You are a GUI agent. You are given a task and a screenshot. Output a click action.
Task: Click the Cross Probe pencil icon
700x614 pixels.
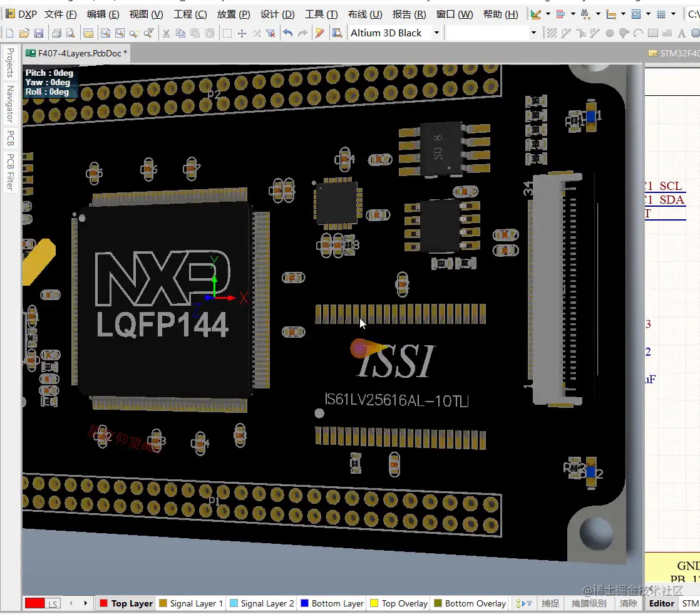pyautogui.click(x=320, y=33)
